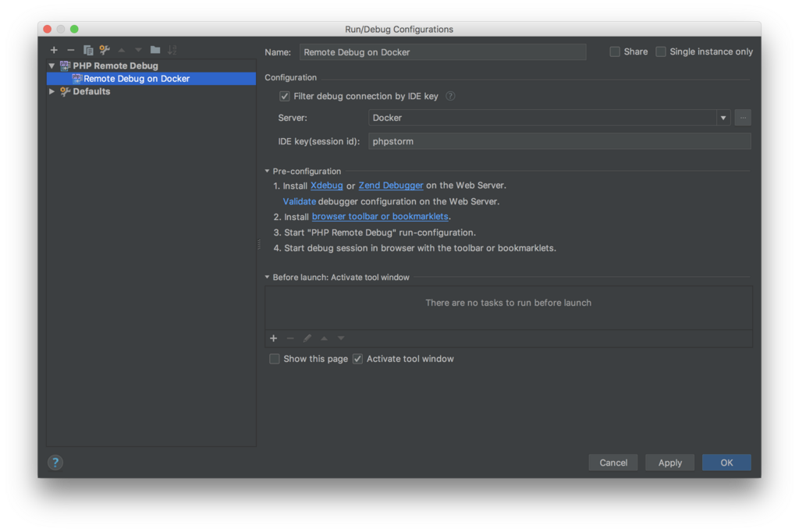
Task: Create new folder icon in toolbar
Action: click(x=155, y=50)
